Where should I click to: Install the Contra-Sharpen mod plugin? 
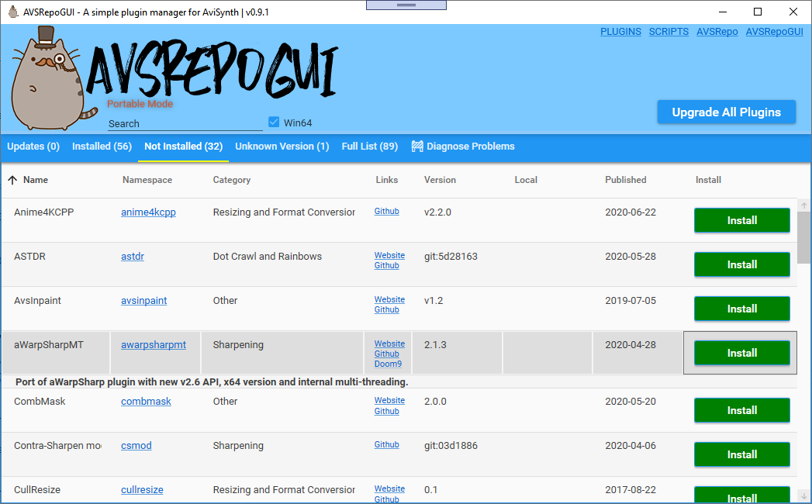(741, 454)
